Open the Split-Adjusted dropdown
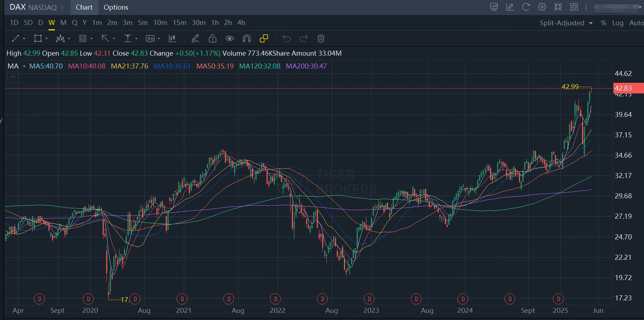This screenshot has width=644, height=320. click(x=566, y=23)
